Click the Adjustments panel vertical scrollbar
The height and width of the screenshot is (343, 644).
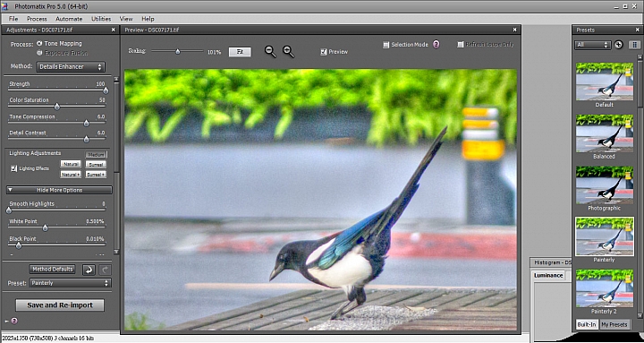116,165
